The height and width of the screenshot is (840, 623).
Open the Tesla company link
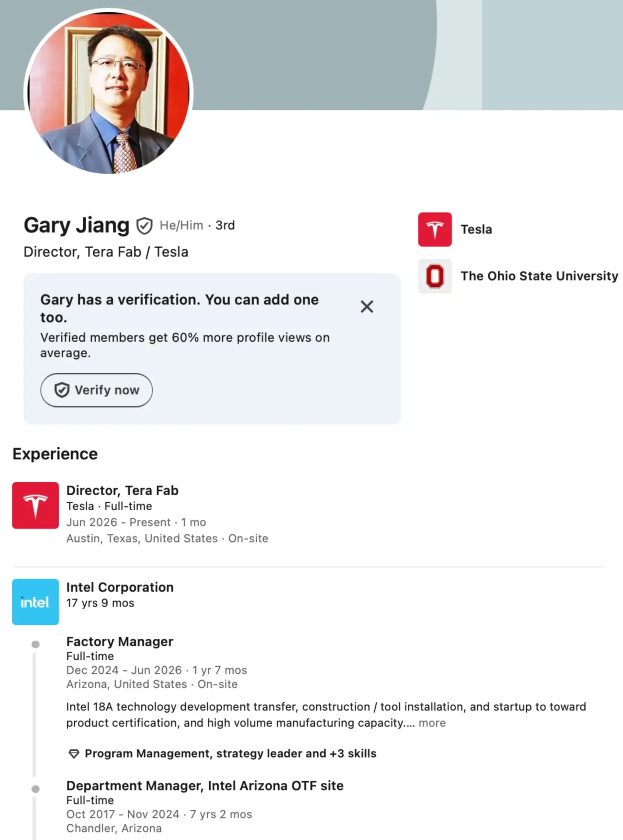pos(476,229)
